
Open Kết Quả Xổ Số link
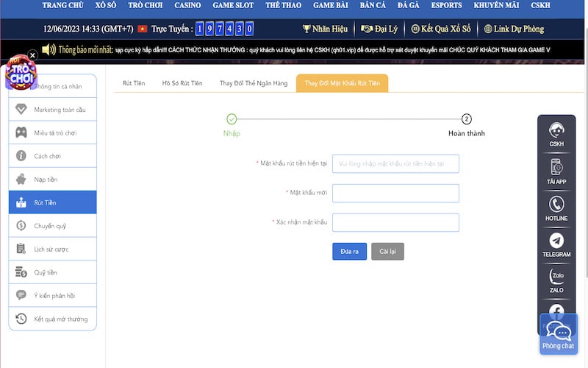[440, 29]
